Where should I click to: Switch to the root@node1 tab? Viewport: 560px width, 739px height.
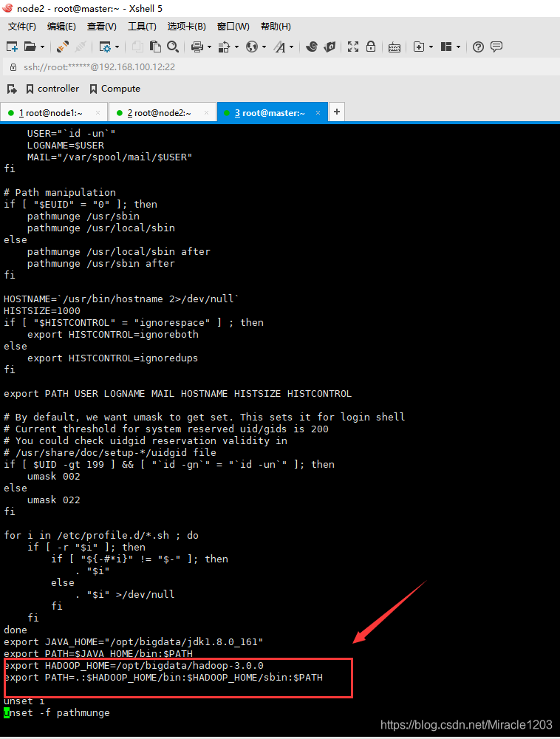(54, 112)
